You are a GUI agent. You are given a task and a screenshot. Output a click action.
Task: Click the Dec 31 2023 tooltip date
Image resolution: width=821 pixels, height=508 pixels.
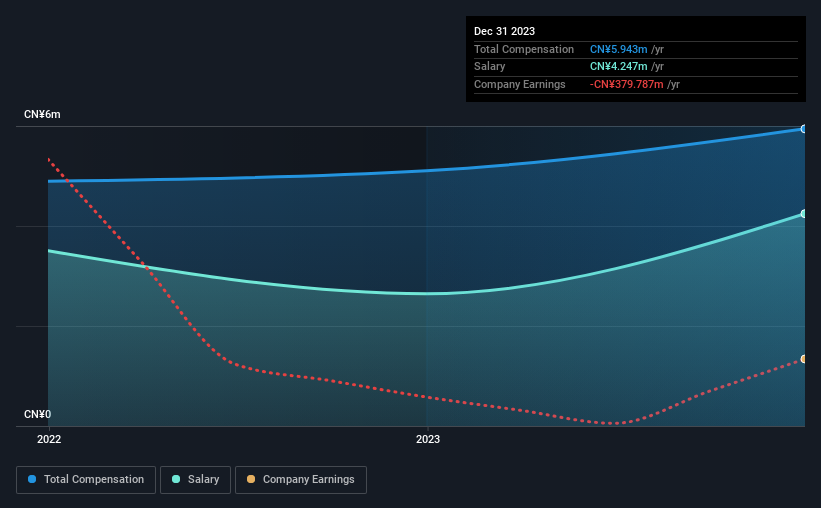[x=504, y=31]
